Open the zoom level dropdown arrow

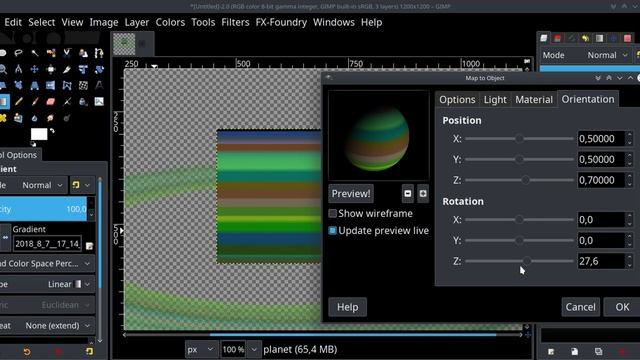click(254, 349)
